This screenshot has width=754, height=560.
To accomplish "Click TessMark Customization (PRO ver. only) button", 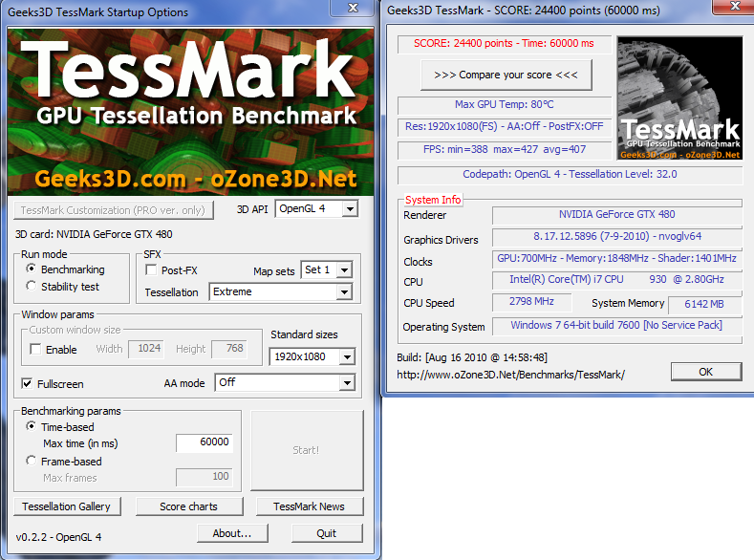I will point(114,210).
